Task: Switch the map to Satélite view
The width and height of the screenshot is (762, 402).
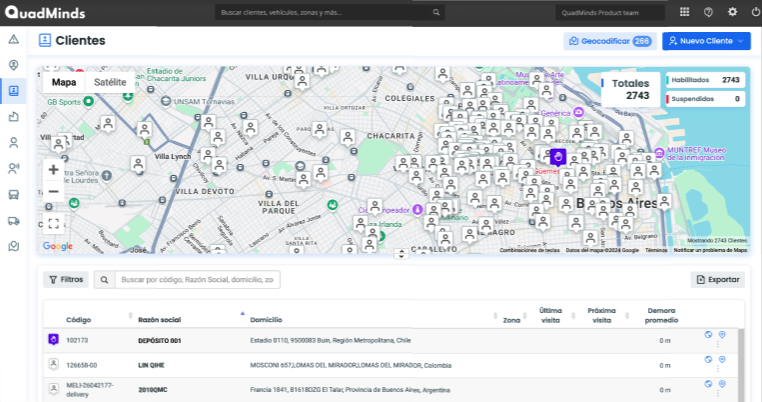Action: pyautogui.click(x=110, y=82)
